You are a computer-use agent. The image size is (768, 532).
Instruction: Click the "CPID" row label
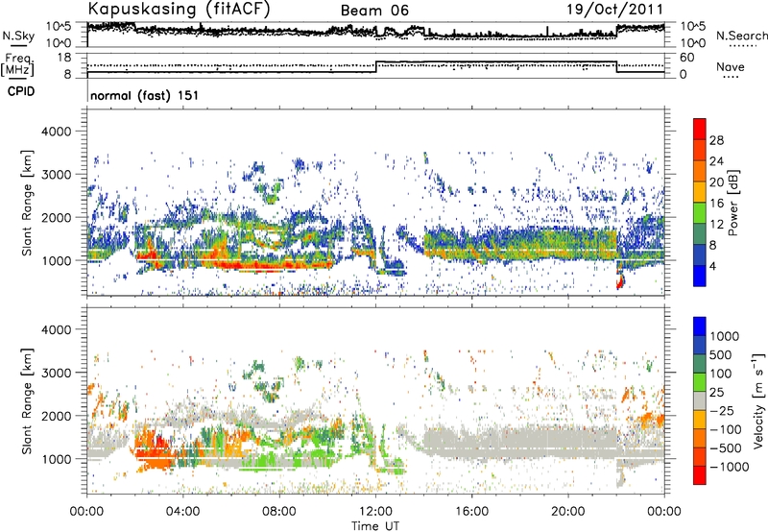pyautogui.click(x=21, y=91)
